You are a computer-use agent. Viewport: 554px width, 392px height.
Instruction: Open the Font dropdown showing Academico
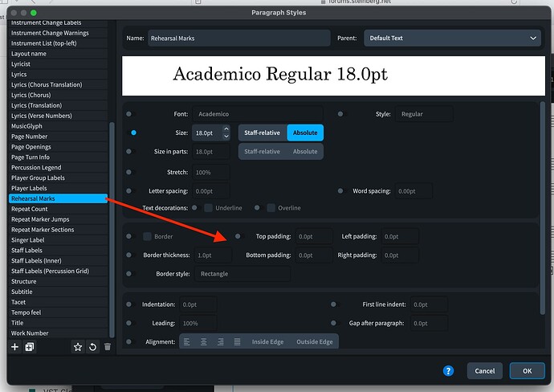258,114
